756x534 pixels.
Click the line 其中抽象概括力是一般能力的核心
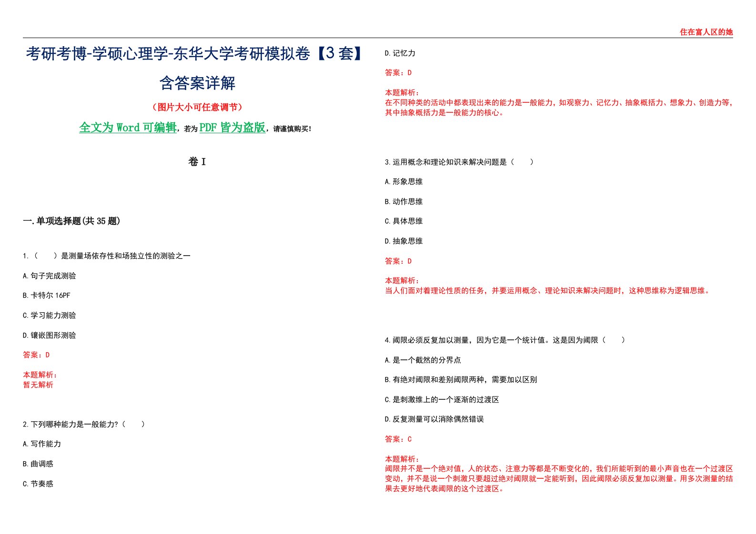(x=444, y=112)
